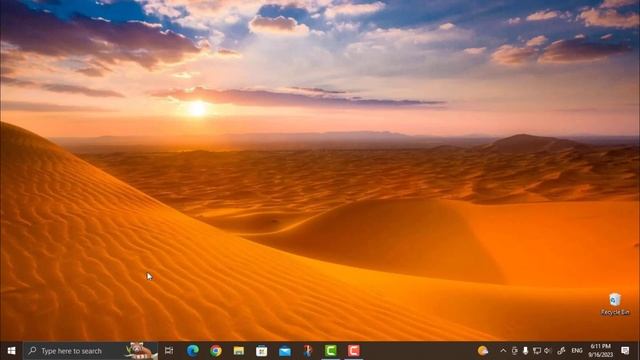Viewport: 640px width, 360px height.
Task: Click the first tray icon after the hidden icons chevron
Action: coord(514,351)
